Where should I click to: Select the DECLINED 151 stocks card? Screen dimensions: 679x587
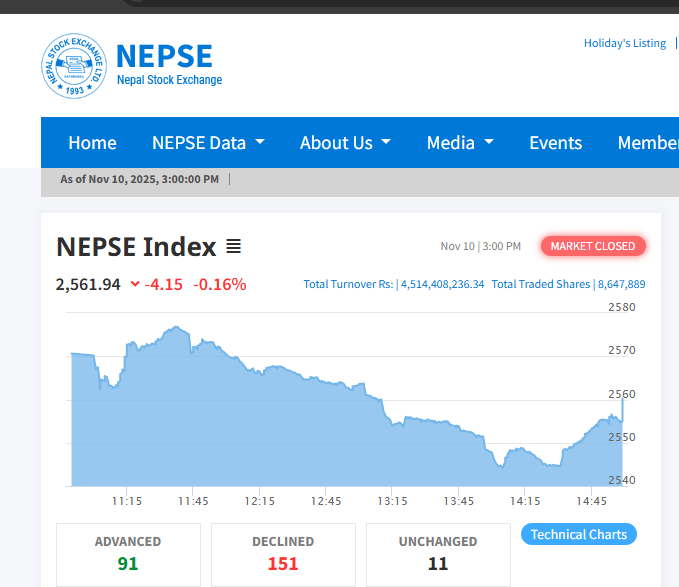click(x=283, y=553)
